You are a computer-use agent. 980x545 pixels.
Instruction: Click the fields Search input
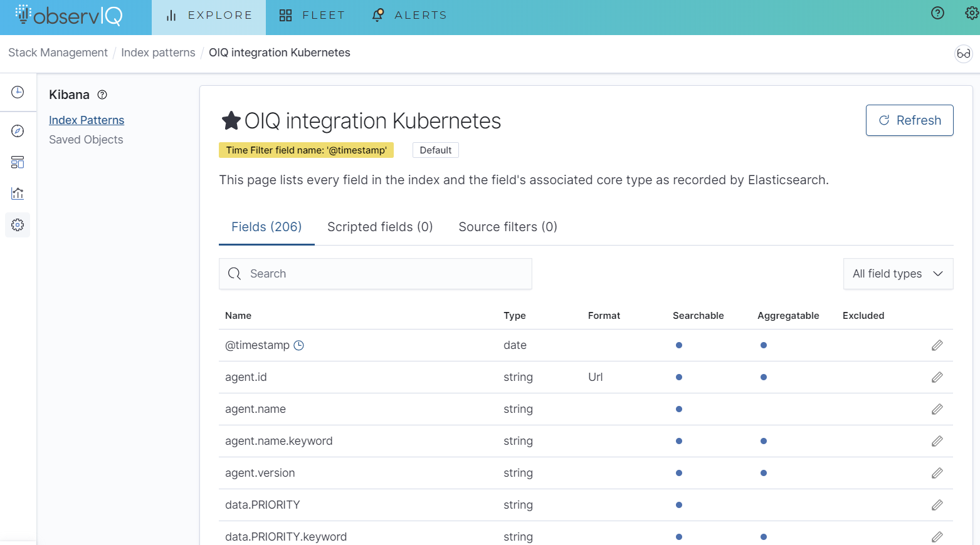point(376,274)
